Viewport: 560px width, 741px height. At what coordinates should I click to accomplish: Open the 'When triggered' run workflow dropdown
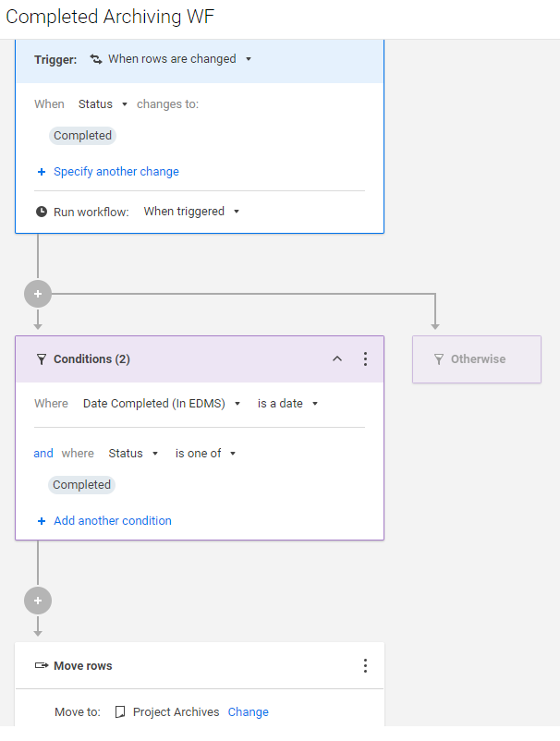191,212
